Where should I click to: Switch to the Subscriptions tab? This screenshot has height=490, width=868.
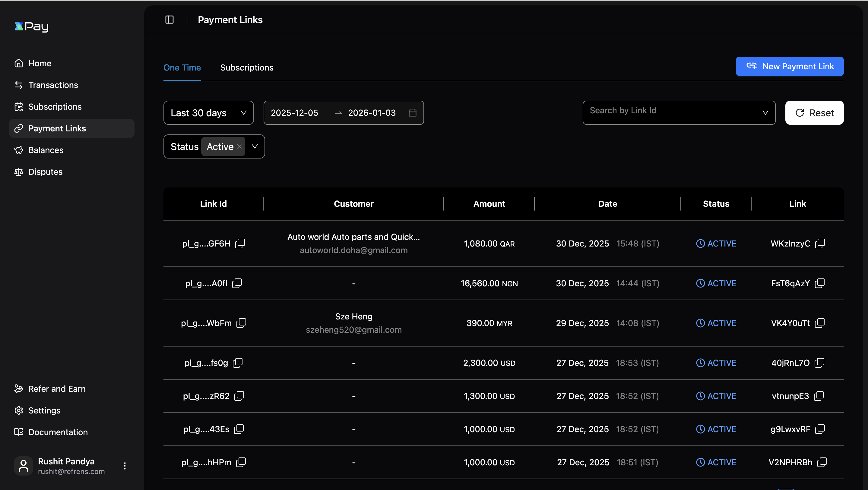(247, 68)
